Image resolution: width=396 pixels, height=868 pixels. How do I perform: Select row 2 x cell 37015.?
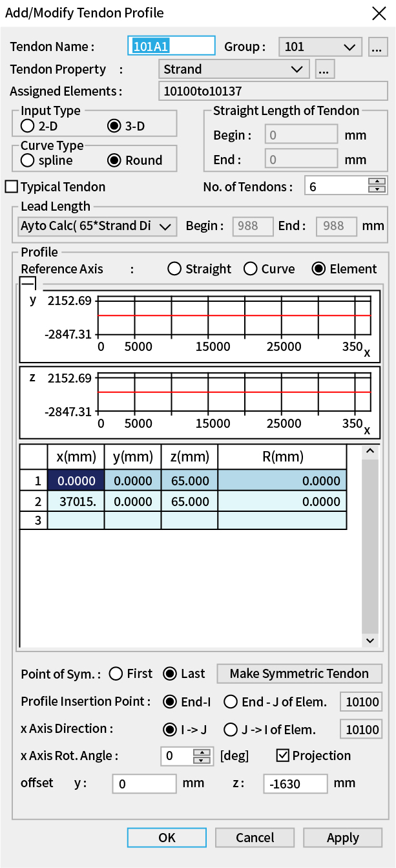coord(76,501)
